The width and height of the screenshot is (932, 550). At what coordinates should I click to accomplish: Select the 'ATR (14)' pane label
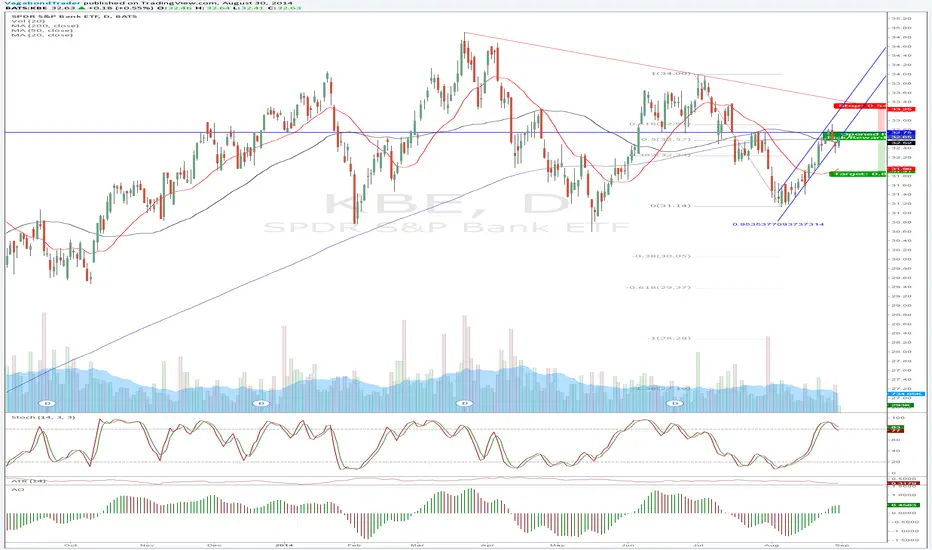tap(28, 480)
